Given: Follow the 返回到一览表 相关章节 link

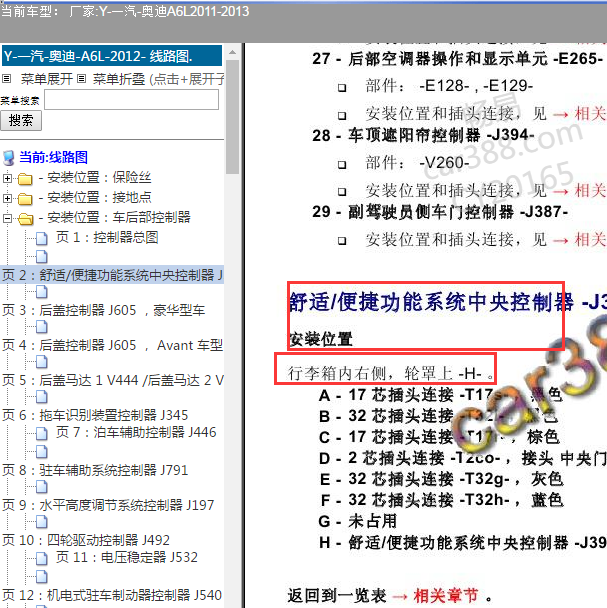Looking at the screenshot, I should coord(446,596).
